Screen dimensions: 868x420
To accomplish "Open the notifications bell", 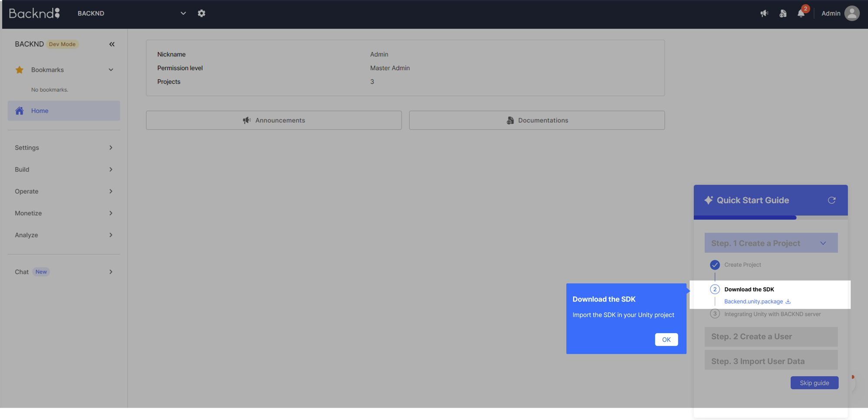I will 801,13.
